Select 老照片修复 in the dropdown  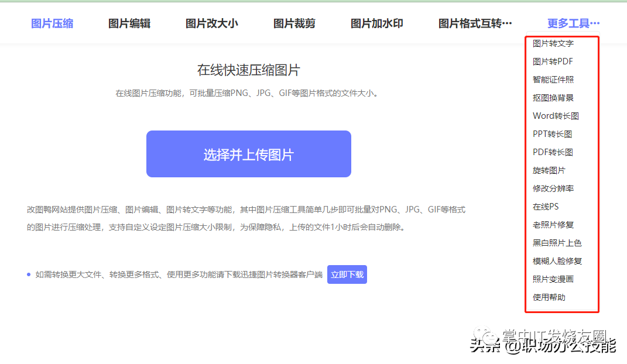(553, 225)
